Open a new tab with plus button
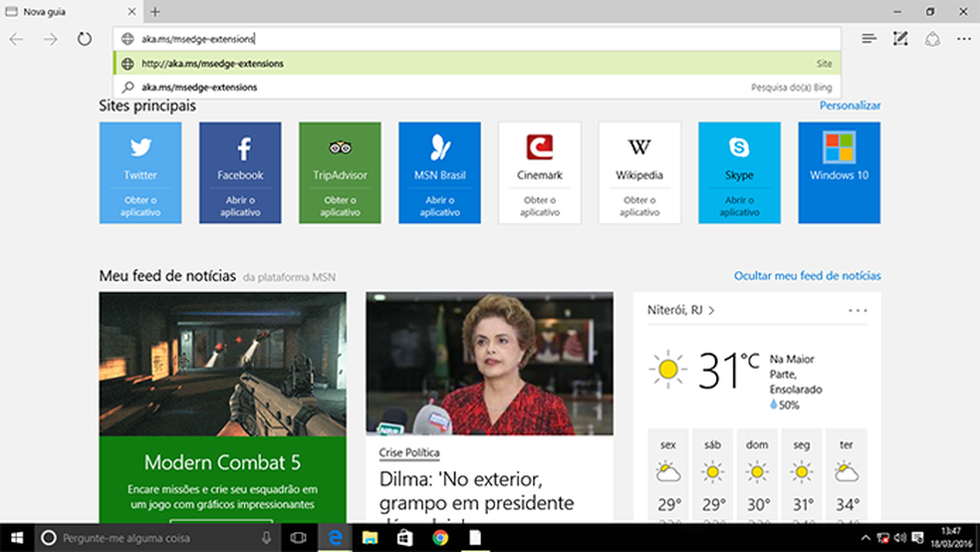Screen dimensions: 980x552 point(155,11)
